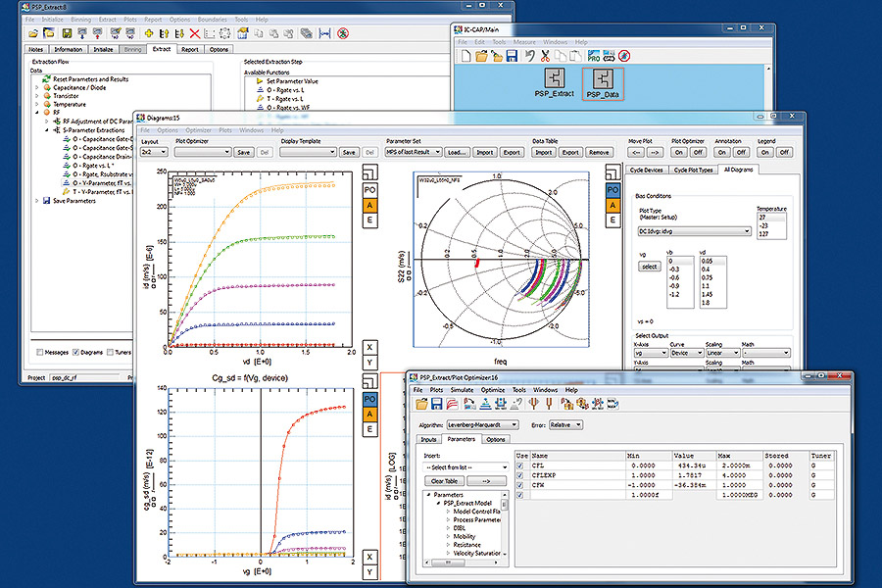This screenshot has width=882, height=588.
Task: Turn the Legend Off in the Diagrams window
Action: pyautogui.click(x=784, y=153)
